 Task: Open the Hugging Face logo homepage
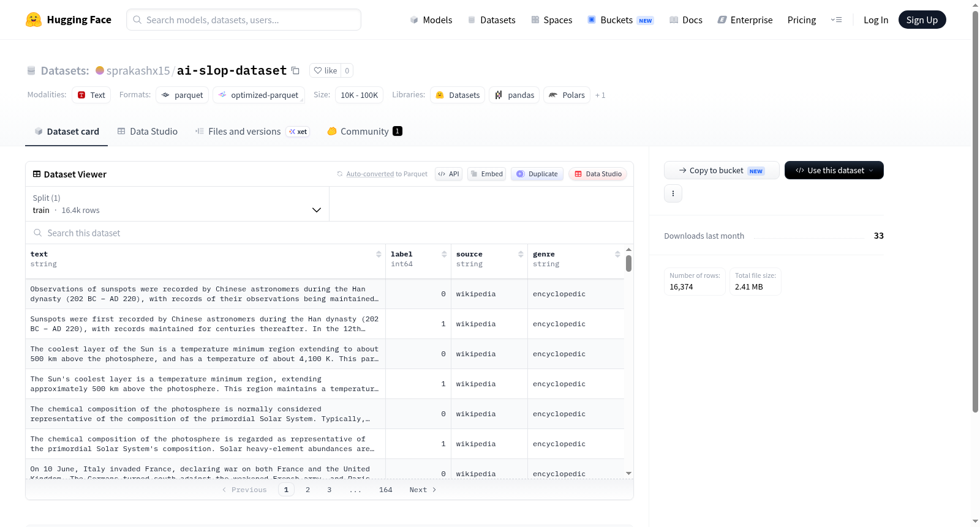pyautogui.click(x=69, y=20)
